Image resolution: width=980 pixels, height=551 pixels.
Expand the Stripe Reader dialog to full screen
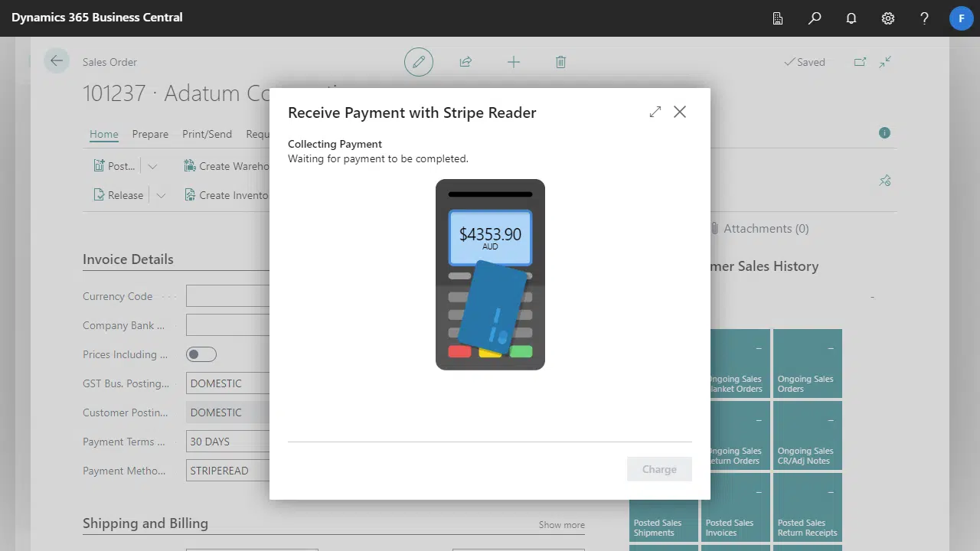(x=655, y=111)
